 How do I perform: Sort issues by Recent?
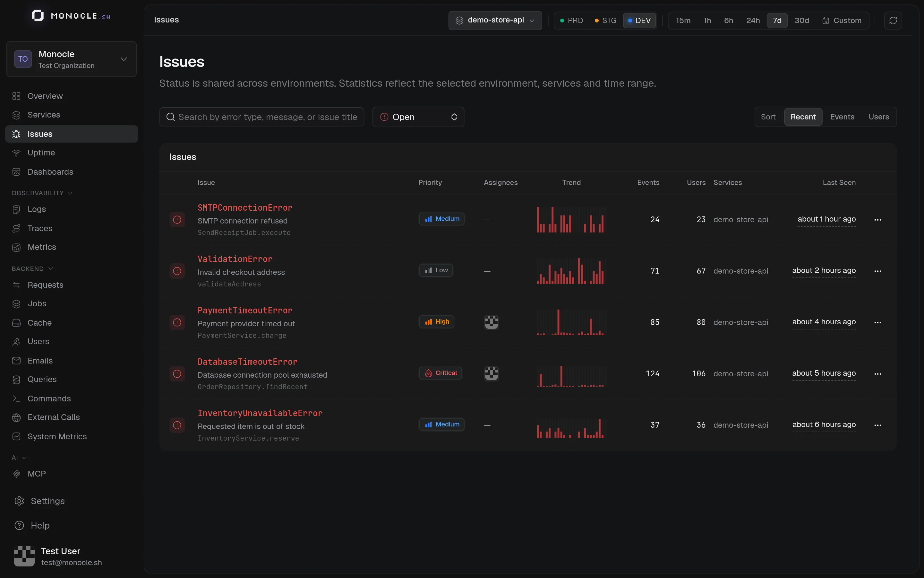[x=803, y=117]
